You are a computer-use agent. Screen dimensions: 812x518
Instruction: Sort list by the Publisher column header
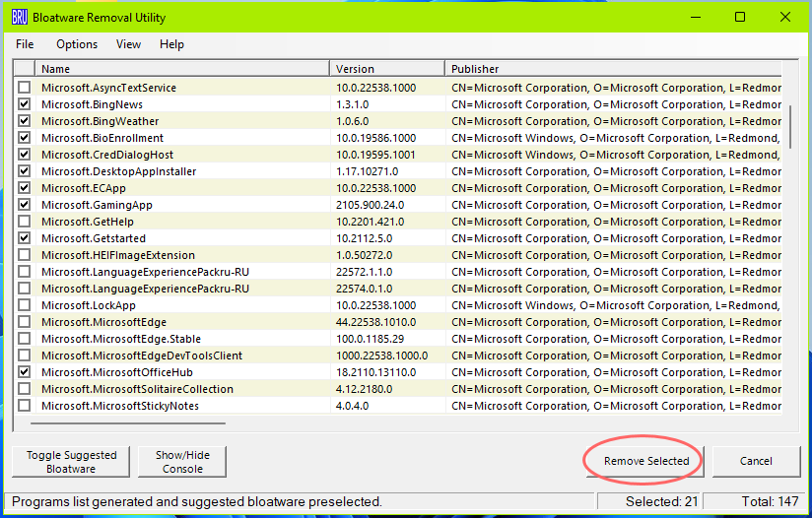coord(614,69)
